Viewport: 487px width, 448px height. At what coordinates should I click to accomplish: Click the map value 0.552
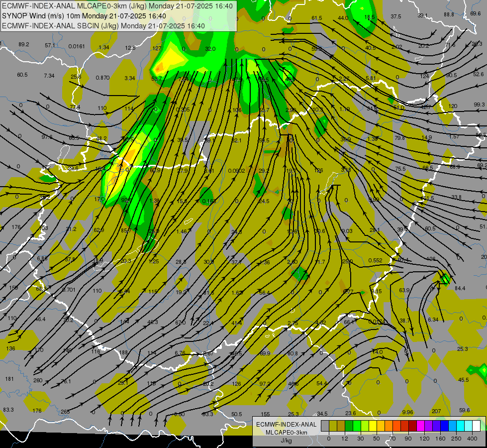pyautogui.click(x=375, y=260)
